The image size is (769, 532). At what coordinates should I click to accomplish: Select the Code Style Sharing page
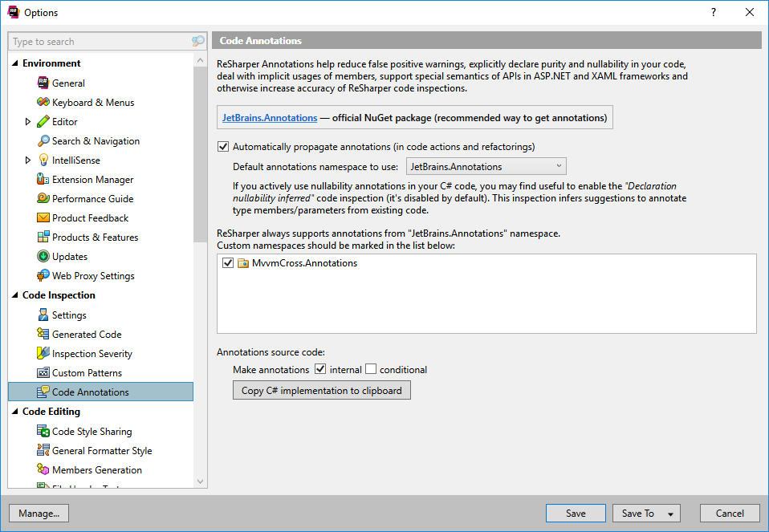(92, 432)
